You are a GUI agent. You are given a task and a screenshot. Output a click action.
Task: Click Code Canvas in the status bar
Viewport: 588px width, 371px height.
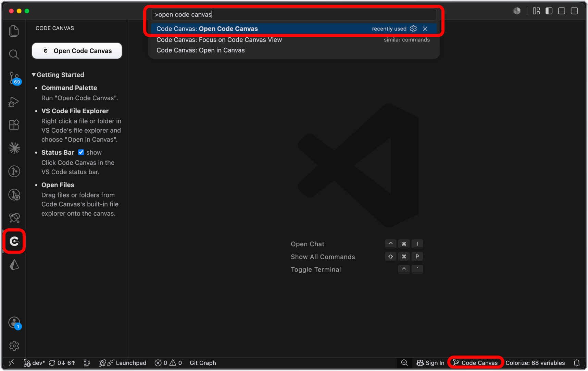pos(475,363)
